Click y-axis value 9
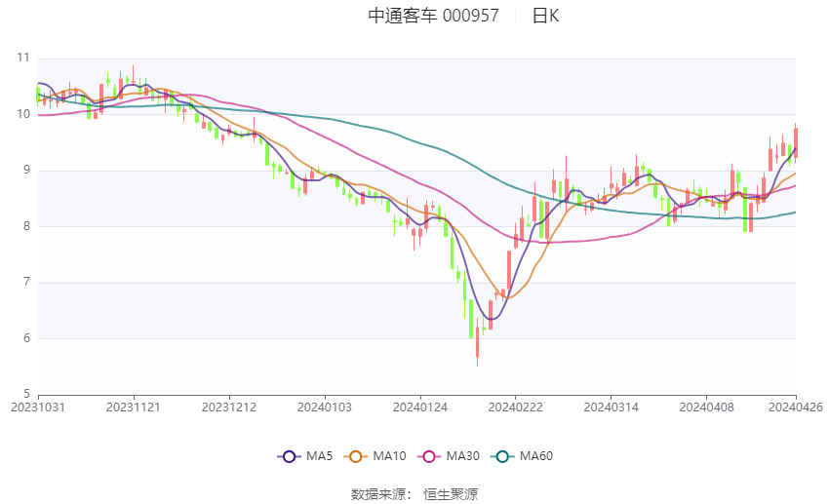 pos(26,171)
